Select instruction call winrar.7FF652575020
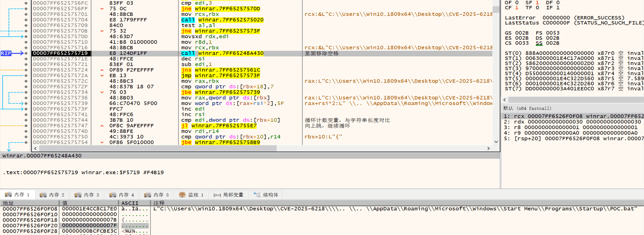The height and width of the screenshot is (235, 644). pos(222,20)
